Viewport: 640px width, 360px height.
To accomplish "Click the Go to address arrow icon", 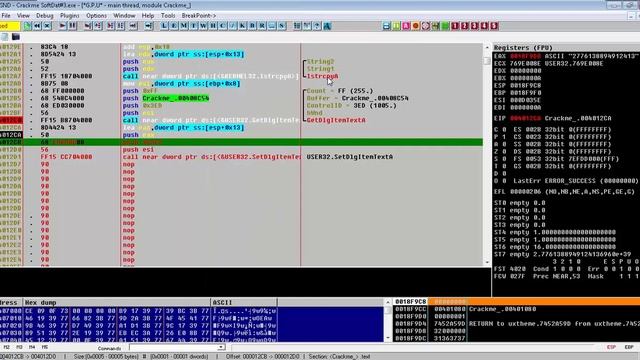I will tap(149, 26).
